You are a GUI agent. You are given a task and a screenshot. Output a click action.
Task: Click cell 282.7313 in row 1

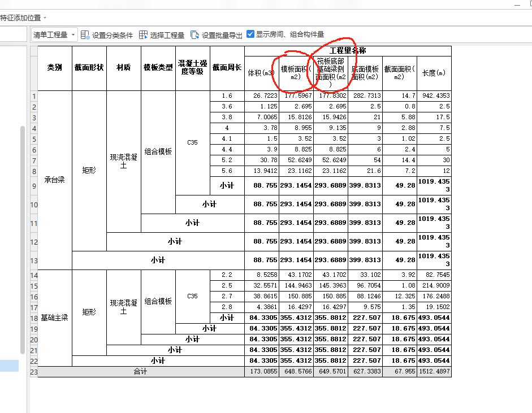click(x=365, y=96)
